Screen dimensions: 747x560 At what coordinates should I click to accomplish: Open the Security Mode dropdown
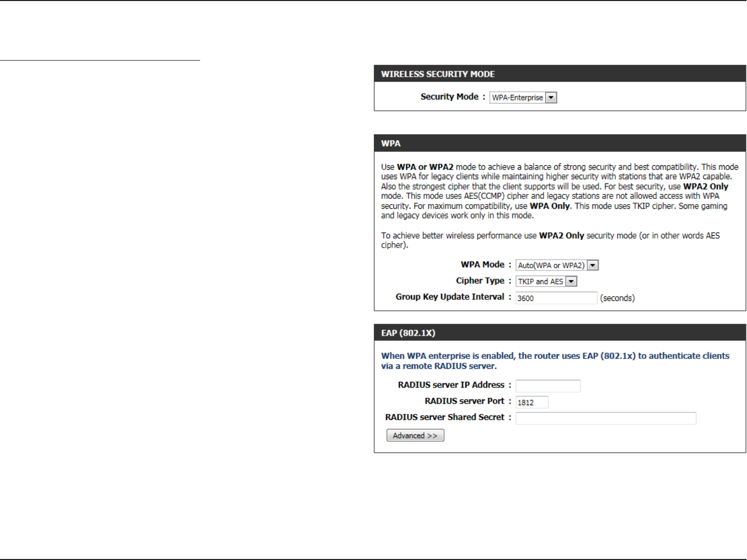pyautogui.click(x=523, y=97)
